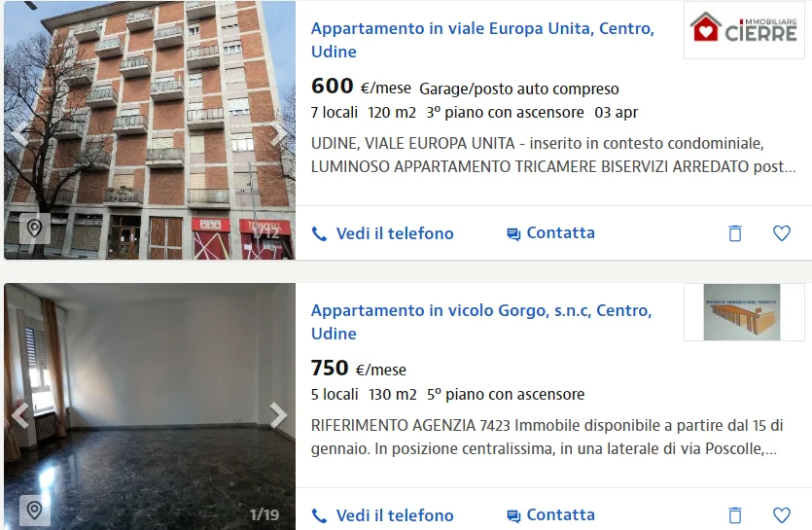Screen dimensions: 812x530
Task: Delete the vicolo Gorgo listing with trash icon
Action: [x=735, y=515]
